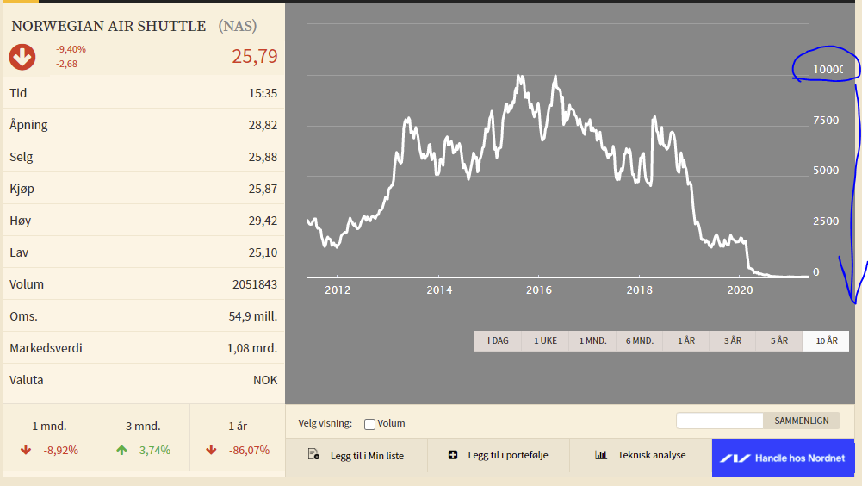Click the Høy value 29,42
Viewport: 868px width, 486px height.
click(263, 221)
